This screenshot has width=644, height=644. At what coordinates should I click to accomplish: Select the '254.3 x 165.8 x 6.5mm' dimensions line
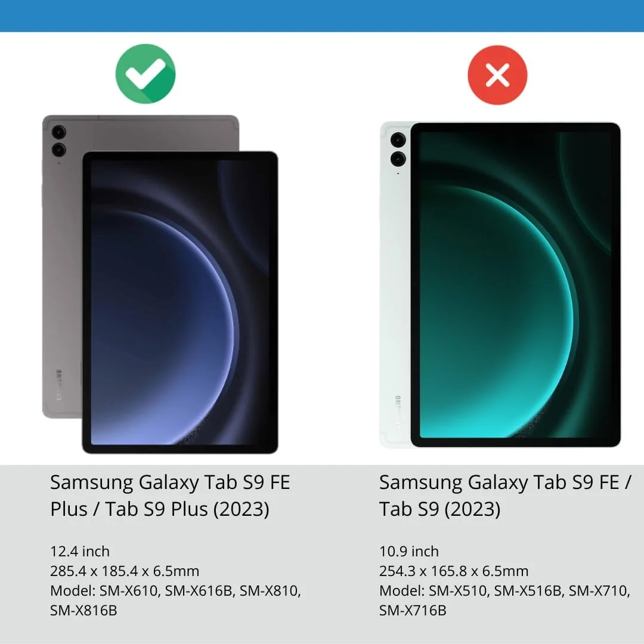pyautogui.click(x=454, y=571)
